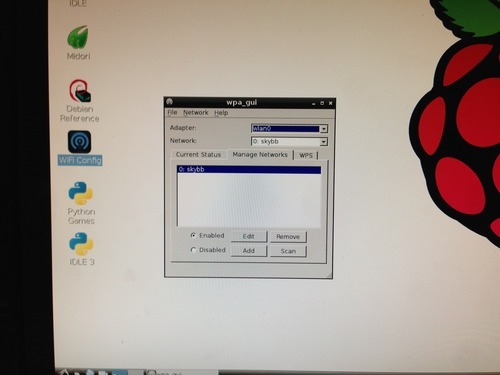The height and width of the screenshot is (375, 500).
Task: Click the Scan button
Action: [288, 251]
